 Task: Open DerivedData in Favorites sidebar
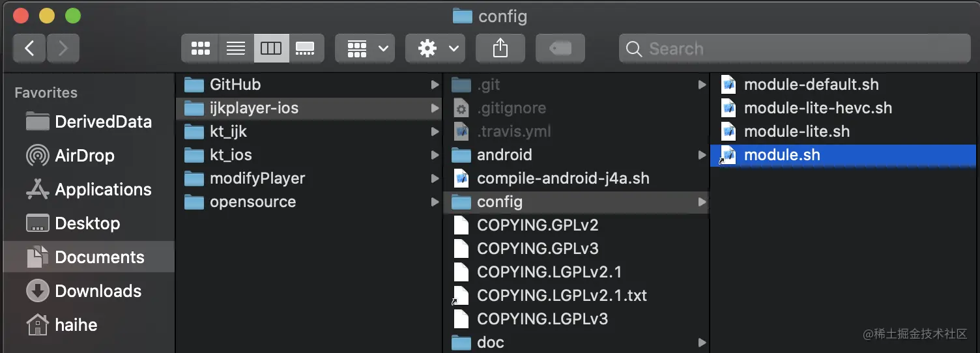tap(89, 122)
